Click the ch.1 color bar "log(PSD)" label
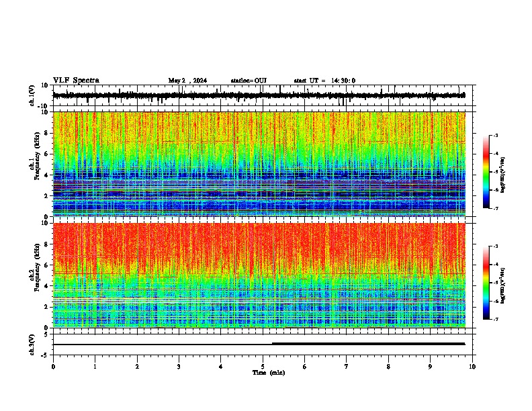The width and height of the screenshot is (532, 411). (503, 175)
